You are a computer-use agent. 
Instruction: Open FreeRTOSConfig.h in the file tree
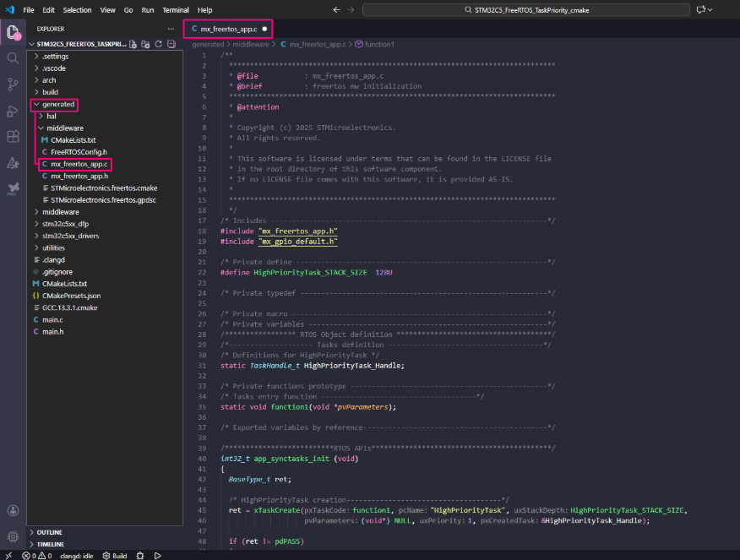pyautogui.click(x=79, y=151)
